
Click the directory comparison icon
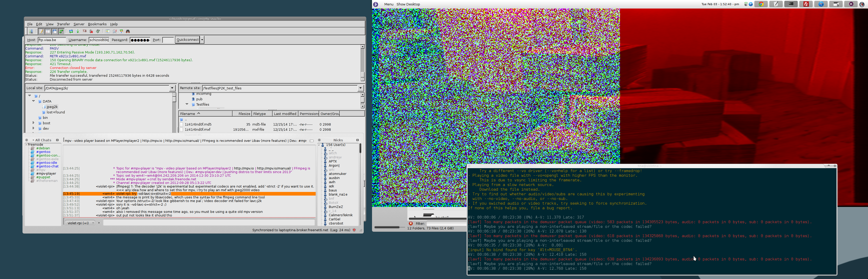point(107,31)
